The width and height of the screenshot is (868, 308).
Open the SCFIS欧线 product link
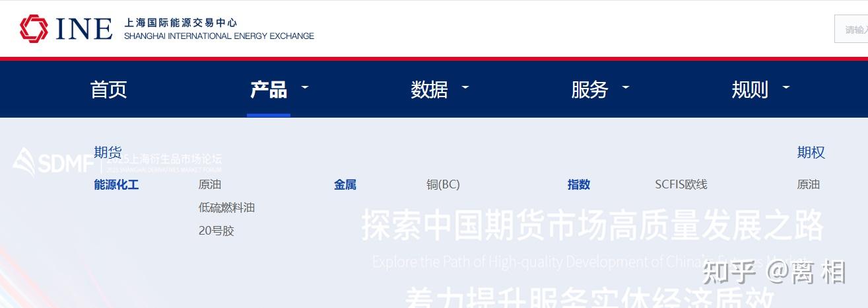(x=681, y=184)
